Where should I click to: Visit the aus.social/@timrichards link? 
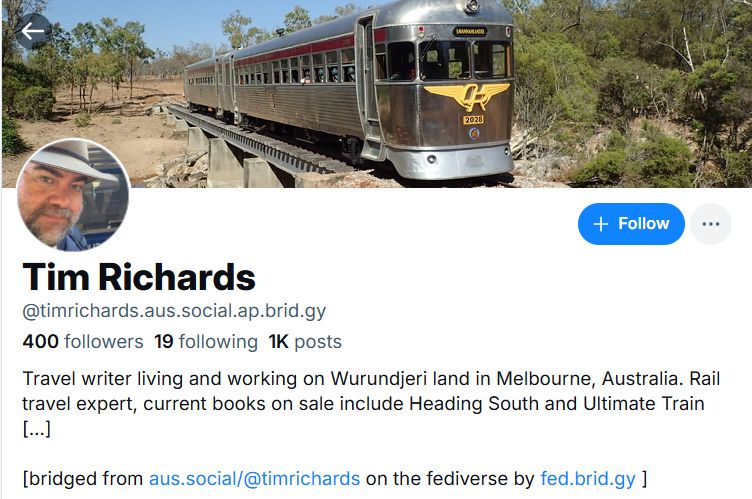[x=254, y=479]
